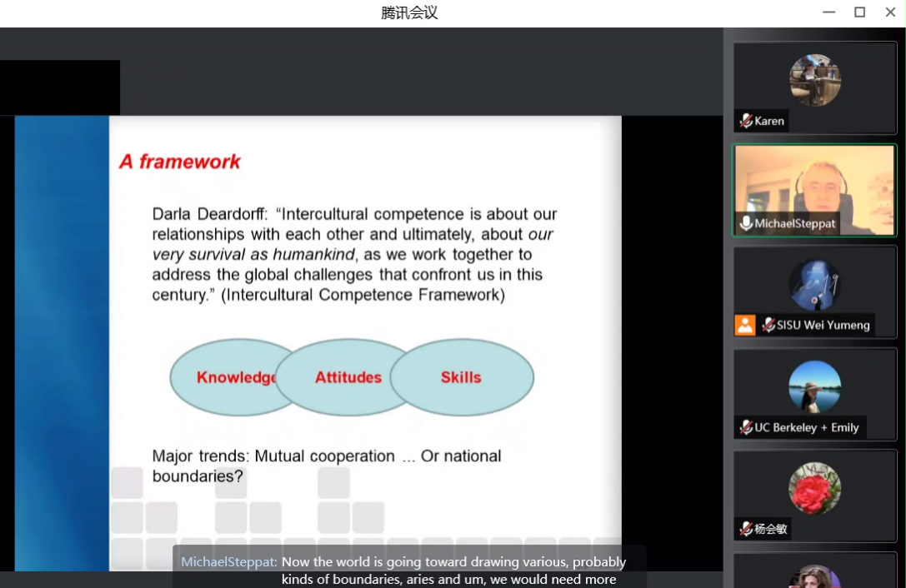Click the SISU Wei Yumeng name label
The image size is (906, 588).
(823, 325)
